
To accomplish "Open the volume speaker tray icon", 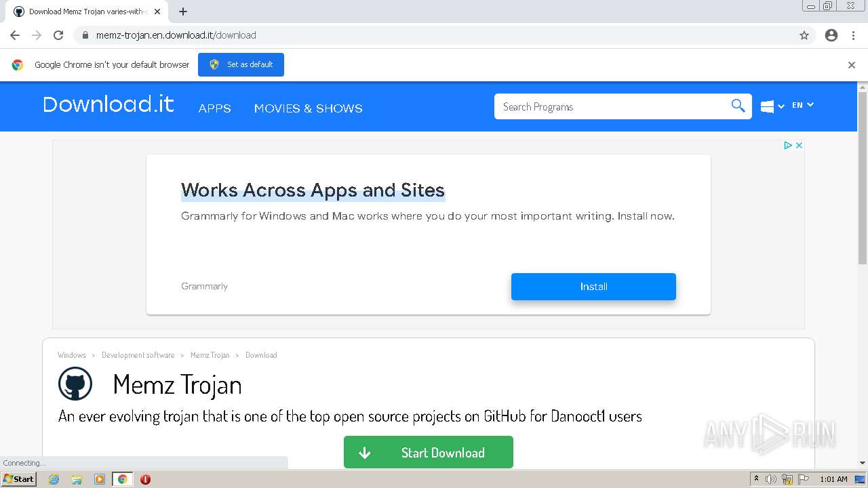I will pyautogui.click(x=771, y=479).
